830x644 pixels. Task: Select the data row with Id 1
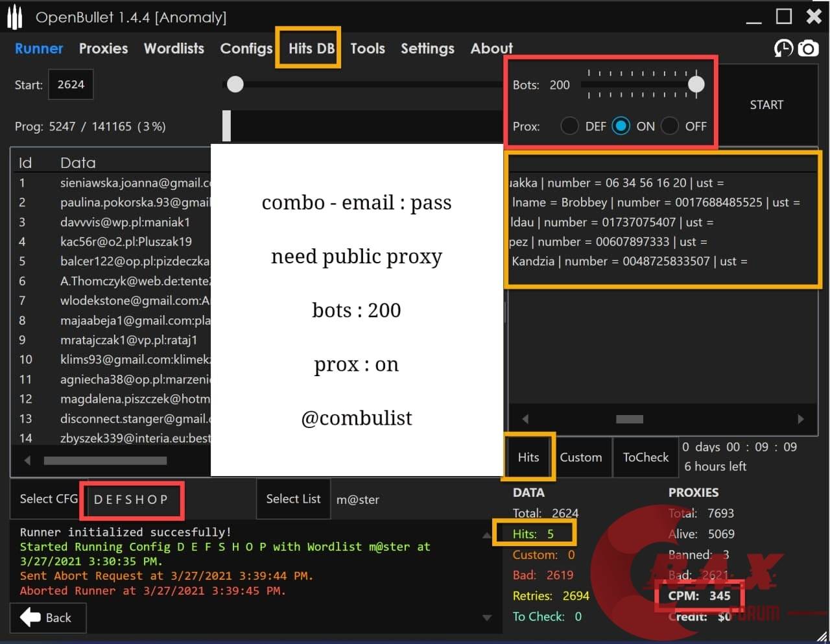pyautogui.click(x=112, y=183)
